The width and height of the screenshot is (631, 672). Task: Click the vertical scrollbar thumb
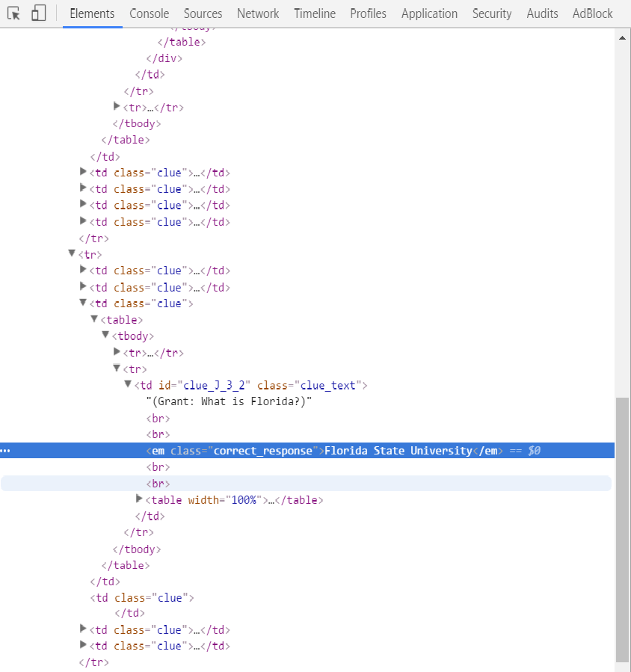(622, 523)
